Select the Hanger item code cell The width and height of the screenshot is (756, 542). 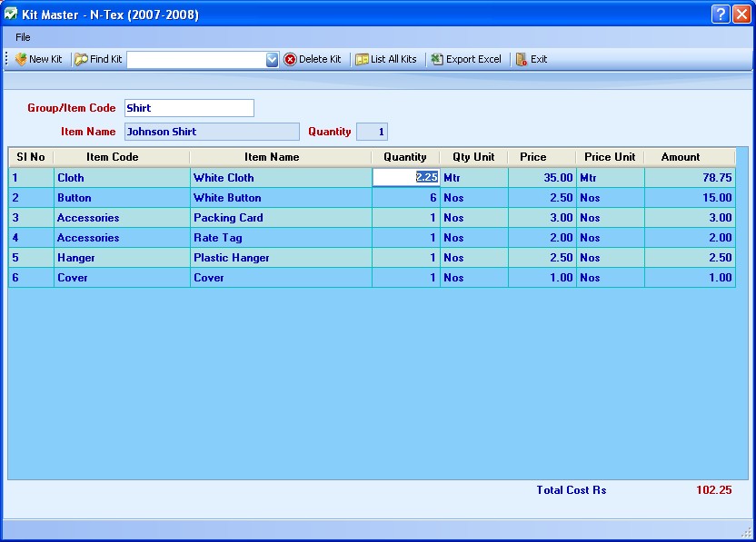point(122,258)
